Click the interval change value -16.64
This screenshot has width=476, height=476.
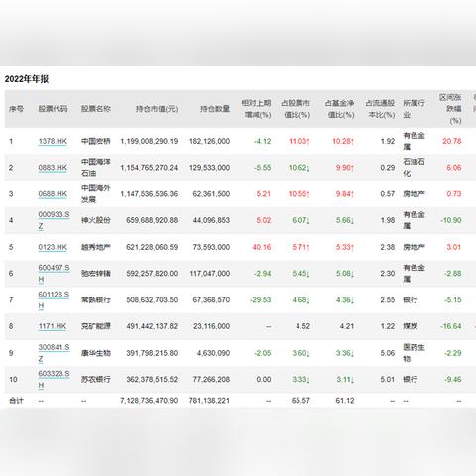click(450, 326)
